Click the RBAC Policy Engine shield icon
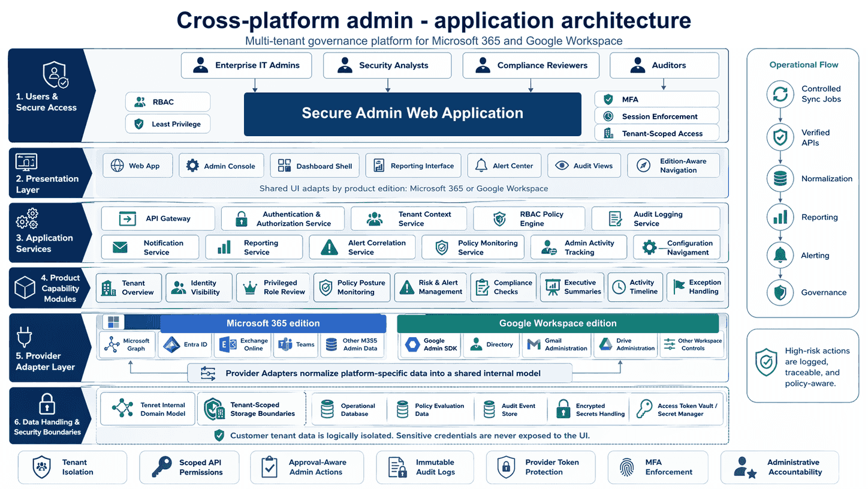This screenshot has height=489, width=868. pos(499,218)
